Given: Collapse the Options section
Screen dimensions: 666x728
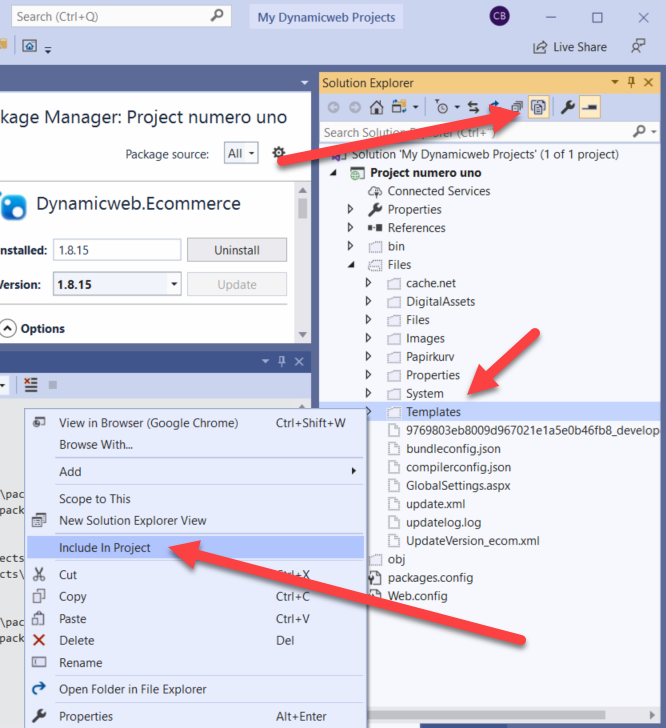Looking at the screenshot, I should pyautogui.click(x=8, y=328).
